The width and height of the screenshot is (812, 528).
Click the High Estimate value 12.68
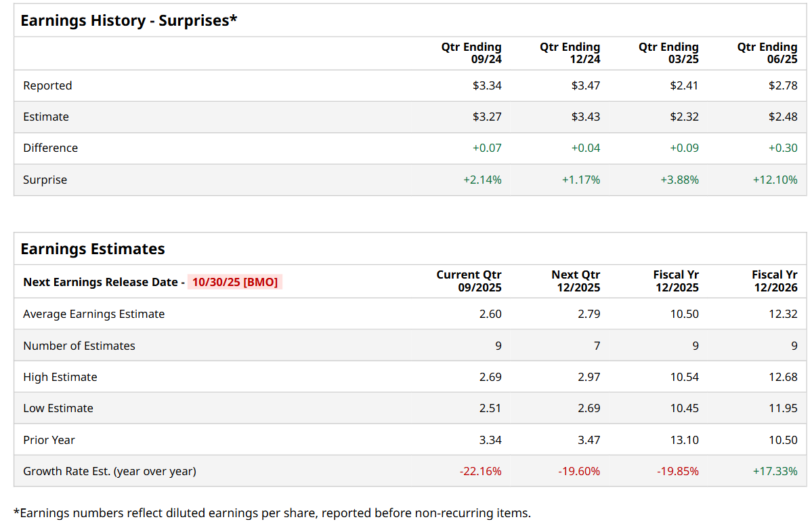pos(783,377)
